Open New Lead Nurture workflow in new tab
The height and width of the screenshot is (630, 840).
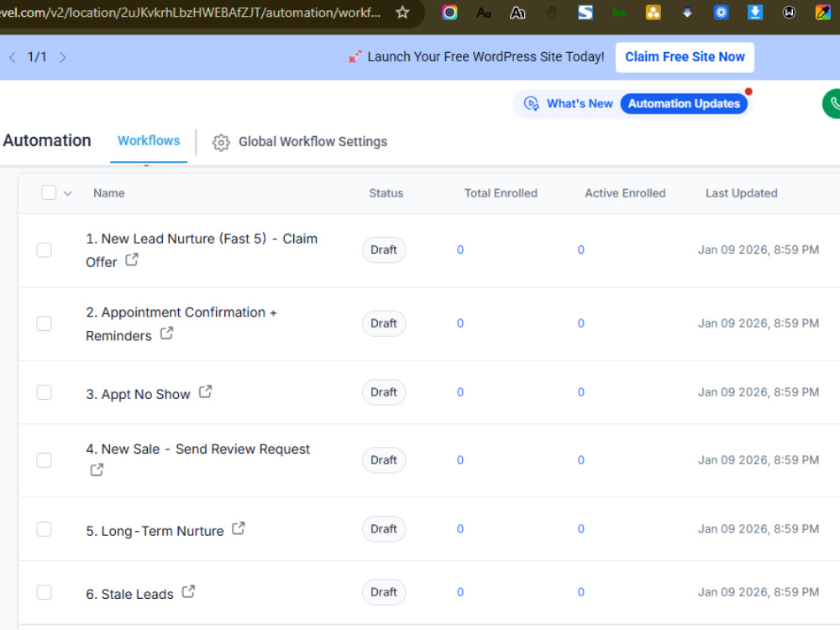point(132,260)
